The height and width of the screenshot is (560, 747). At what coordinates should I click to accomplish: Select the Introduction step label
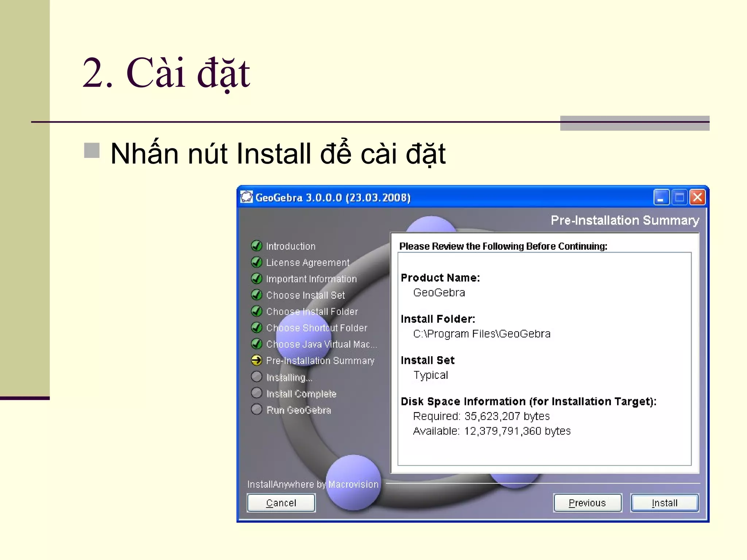tap(291, 246)
